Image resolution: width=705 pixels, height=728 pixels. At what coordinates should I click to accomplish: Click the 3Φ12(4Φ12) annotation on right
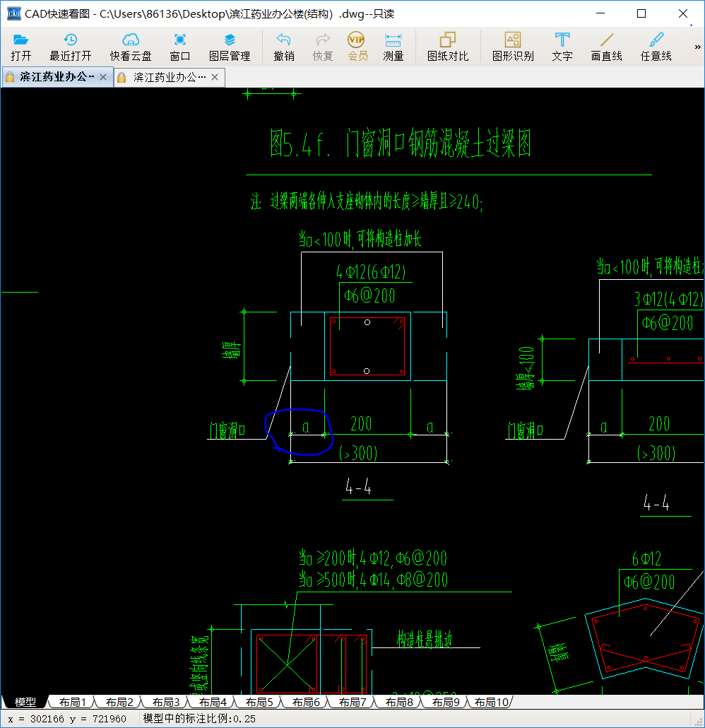click(x=669, y=299)
